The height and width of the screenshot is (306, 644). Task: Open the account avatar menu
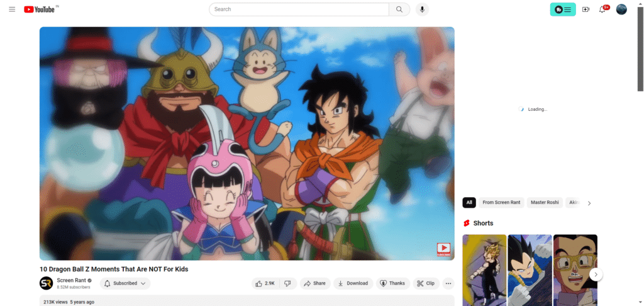click(x=621, y=9)
